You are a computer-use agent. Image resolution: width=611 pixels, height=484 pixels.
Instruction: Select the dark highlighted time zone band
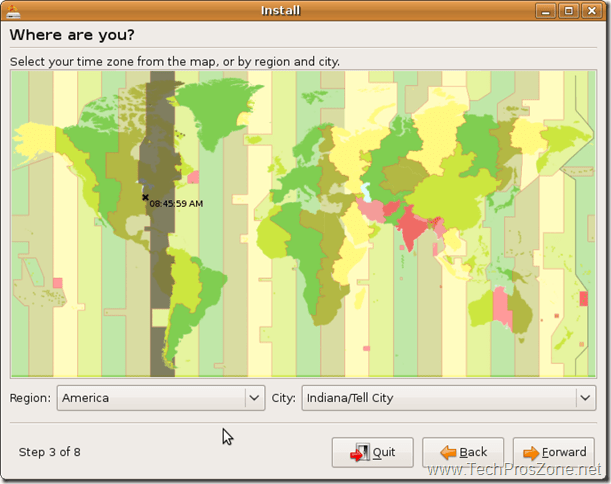coord(160,300)
